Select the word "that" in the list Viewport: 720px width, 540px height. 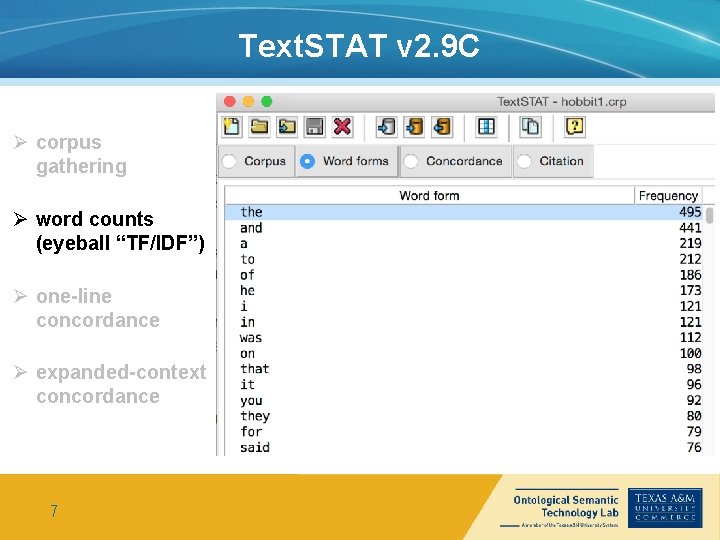[255, 369]
